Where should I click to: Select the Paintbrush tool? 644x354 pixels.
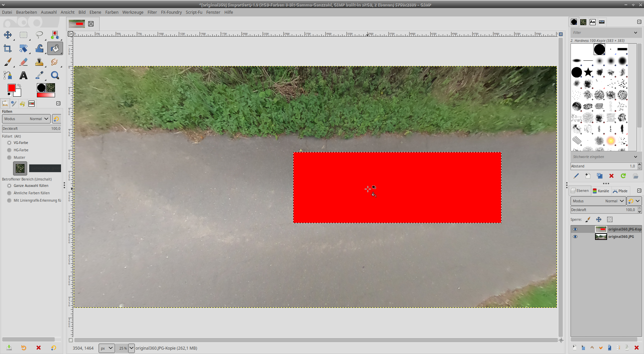(8, 62)
